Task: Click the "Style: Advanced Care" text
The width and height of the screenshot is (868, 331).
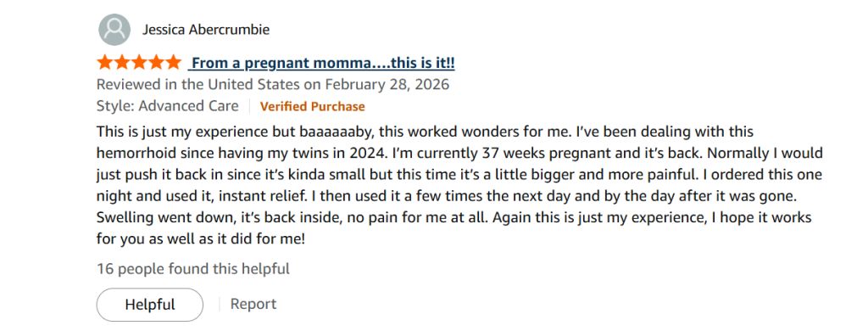Action: 168,106
